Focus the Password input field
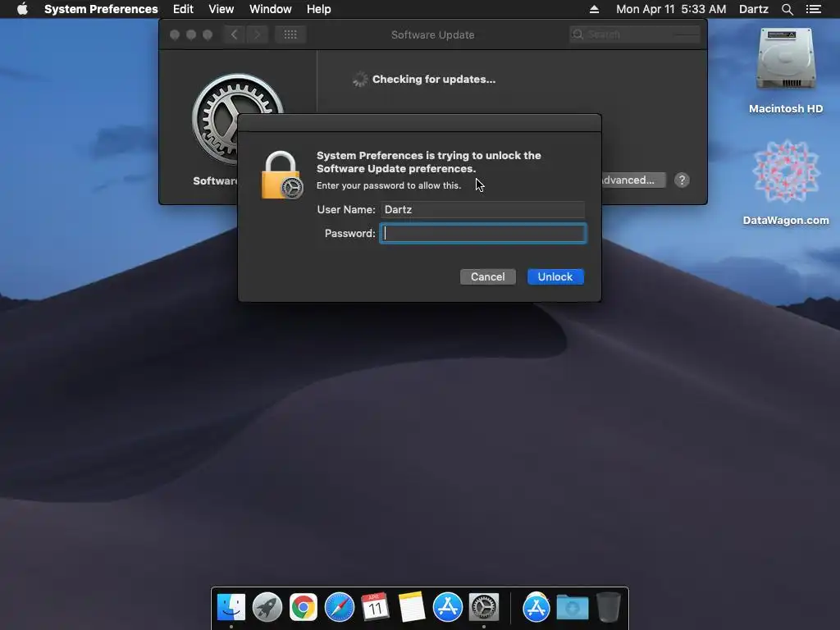 point(482,233)
